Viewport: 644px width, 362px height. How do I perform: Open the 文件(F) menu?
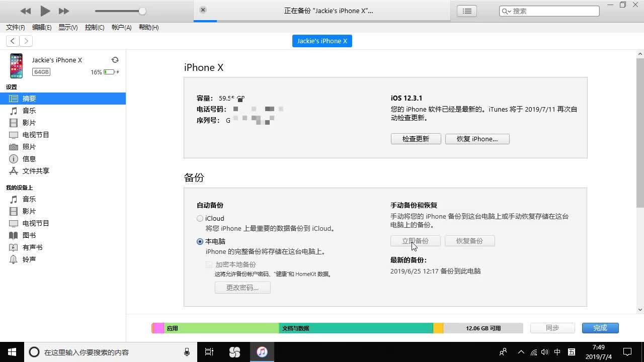[x=16, y=27]
